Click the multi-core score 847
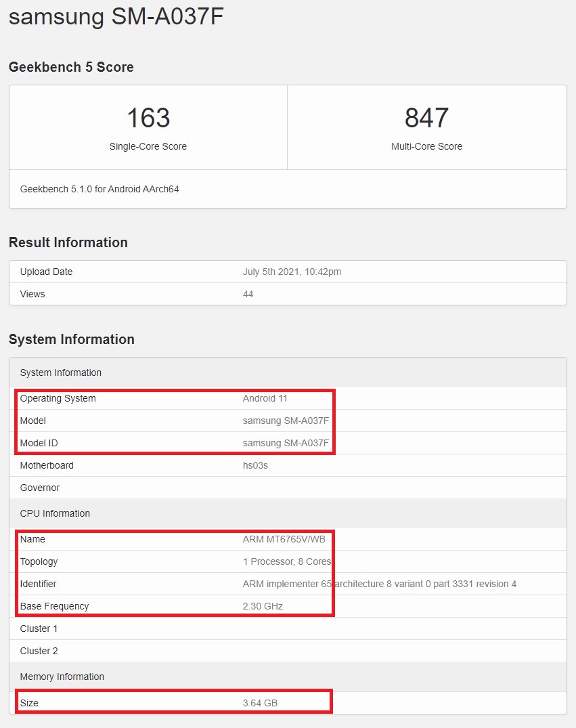This screenshot has height=728, width=576. click(x=426, y=119)
